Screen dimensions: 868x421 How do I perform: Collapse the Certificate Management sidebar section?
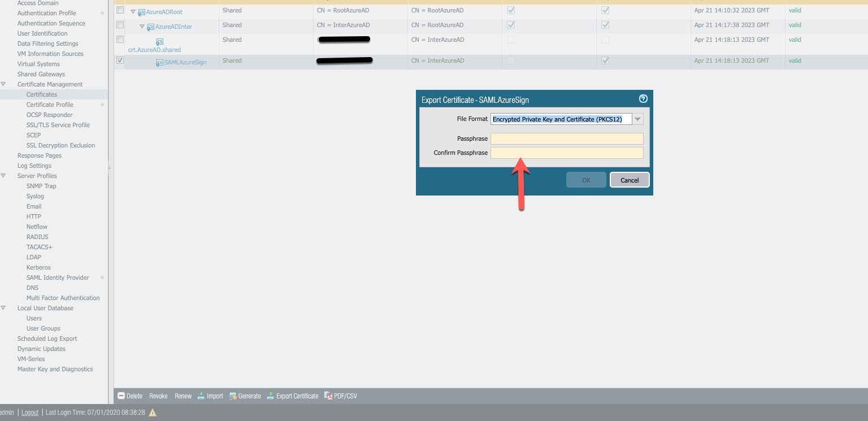click(3, 84)
